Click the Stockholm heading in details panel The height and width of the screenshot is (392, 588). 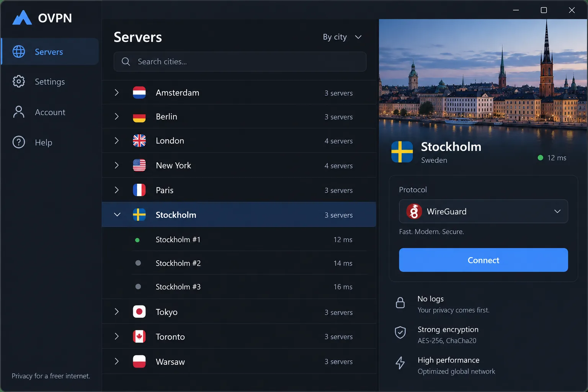(451, 147)
